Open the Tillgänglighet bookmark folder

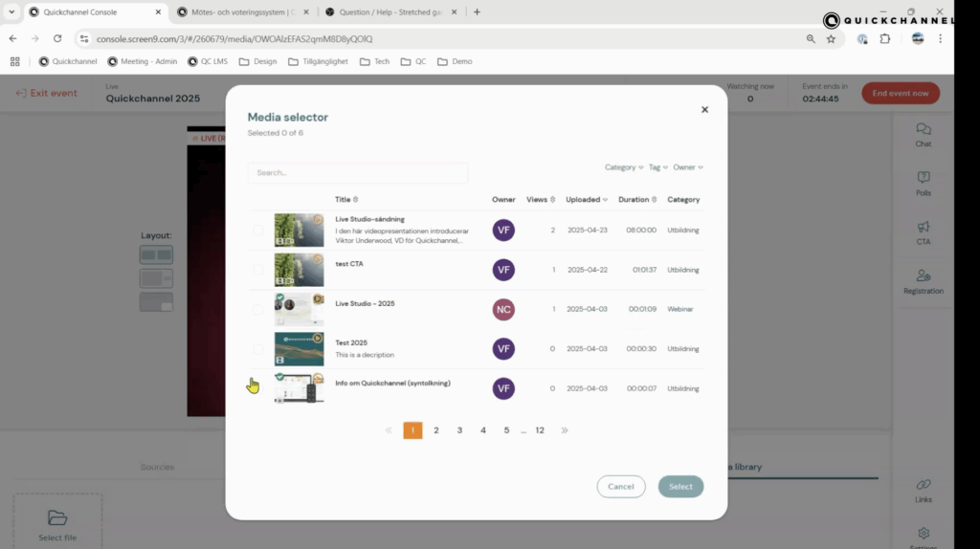[318, 61]
